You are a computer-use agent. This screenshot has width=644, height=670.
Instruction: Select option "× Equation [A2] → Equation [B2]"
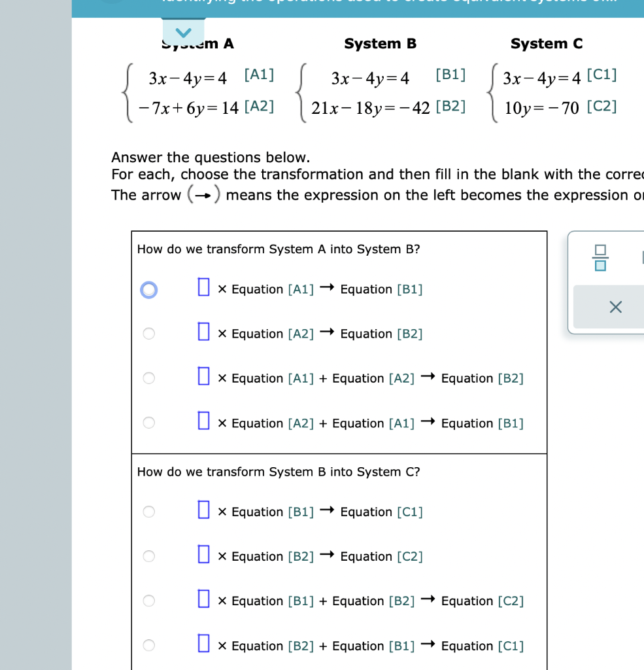pyautogui.click(x=148, y=333)
